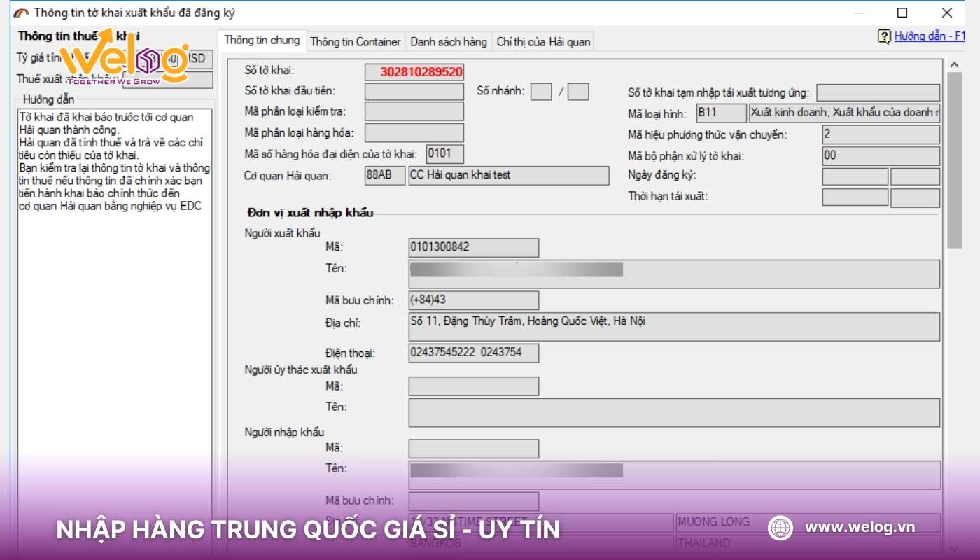Switch to the Thông tin Container tab
The width and height of the screenshot is (980, 560).
[x=355, y=42]
